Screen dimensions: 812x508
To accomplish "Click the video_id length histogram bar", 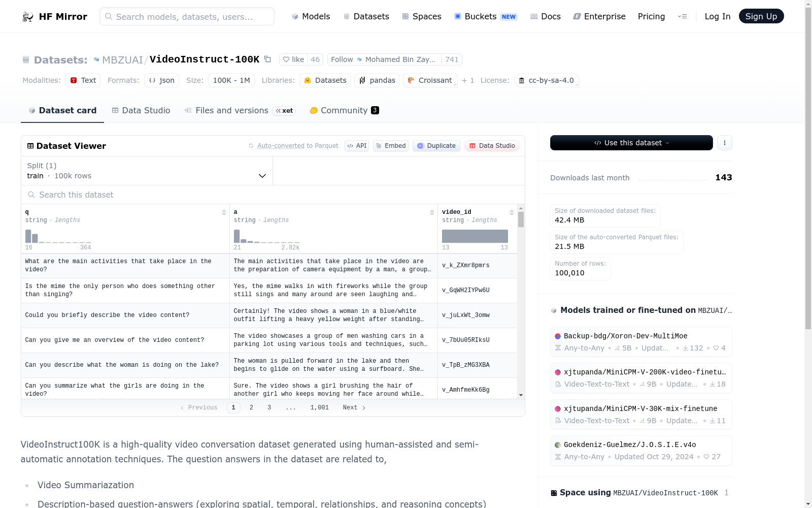I will (x=475, y=236).
